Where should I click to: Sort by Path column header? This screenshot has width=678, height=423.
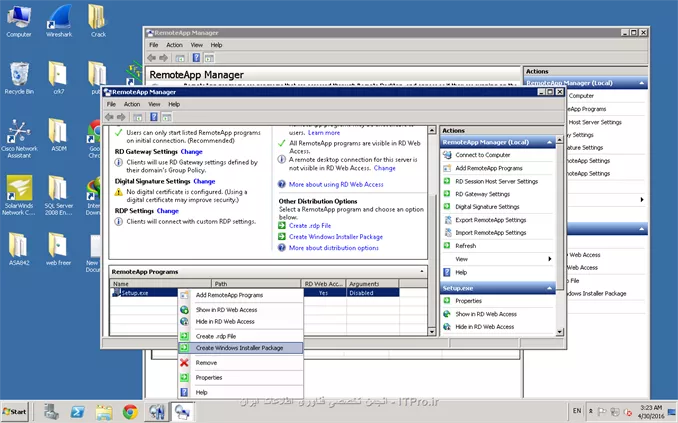(256, 284)
